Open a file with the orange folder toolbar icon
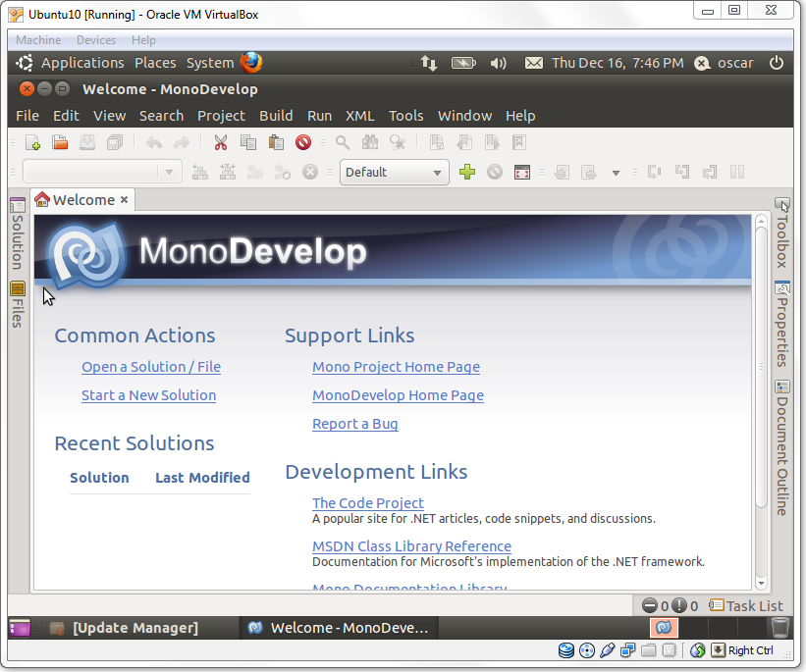The image size is (806, 672). [x=59, y=142]
